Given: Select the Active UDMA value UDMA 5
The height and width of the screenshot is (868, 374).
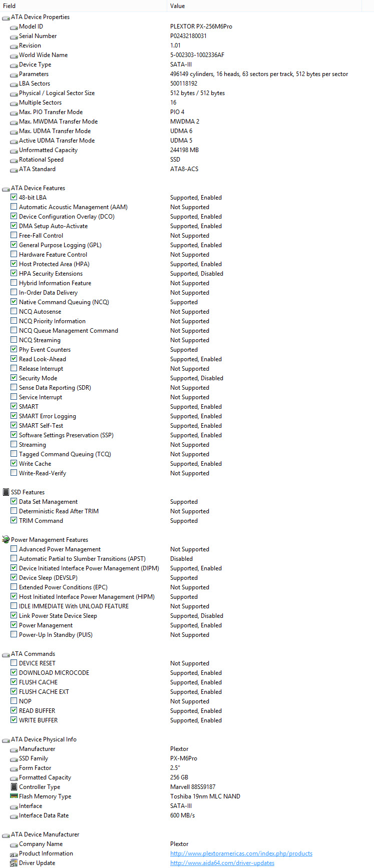Looking at the screenshot, I should point(181,141).
